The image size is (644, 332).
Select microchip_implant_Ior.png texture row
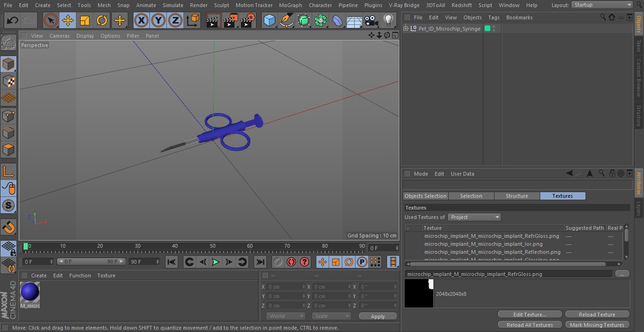[483, 244]
